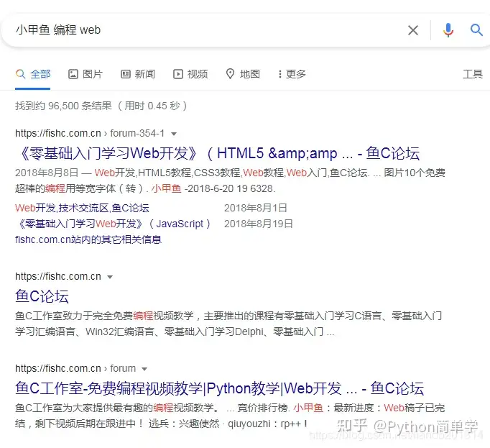Switch to the 图片 tab
This screenshot has width=490, height=448.
pos(85,74)
